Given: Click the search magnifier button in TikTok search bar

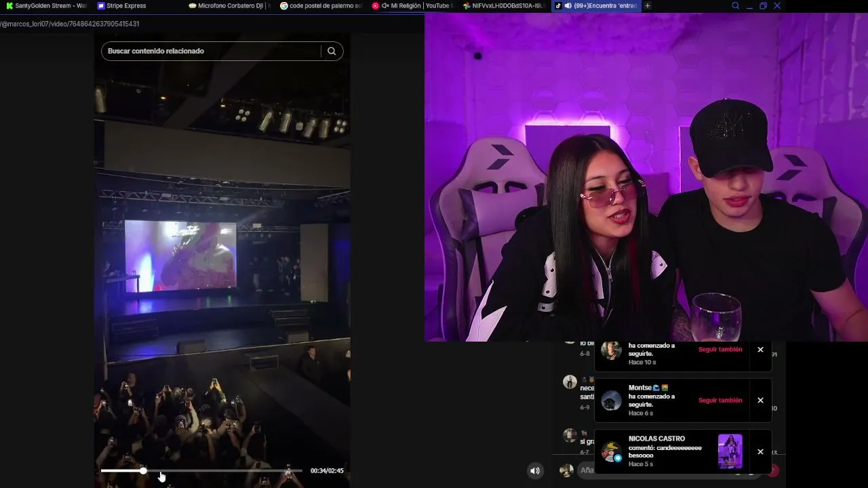Looking at the screenshot, I should (x=332, y=51).
